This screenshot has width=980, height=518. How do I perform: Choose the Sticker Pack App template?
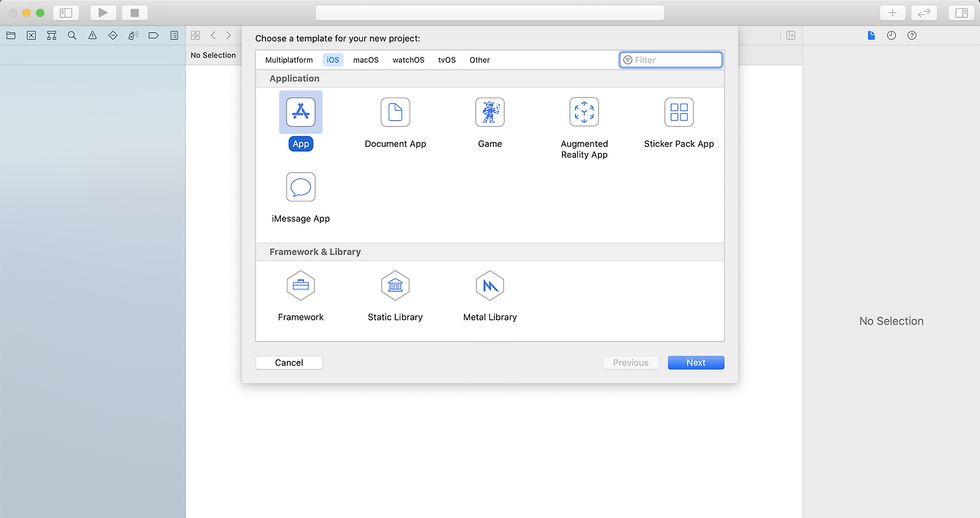679,112
